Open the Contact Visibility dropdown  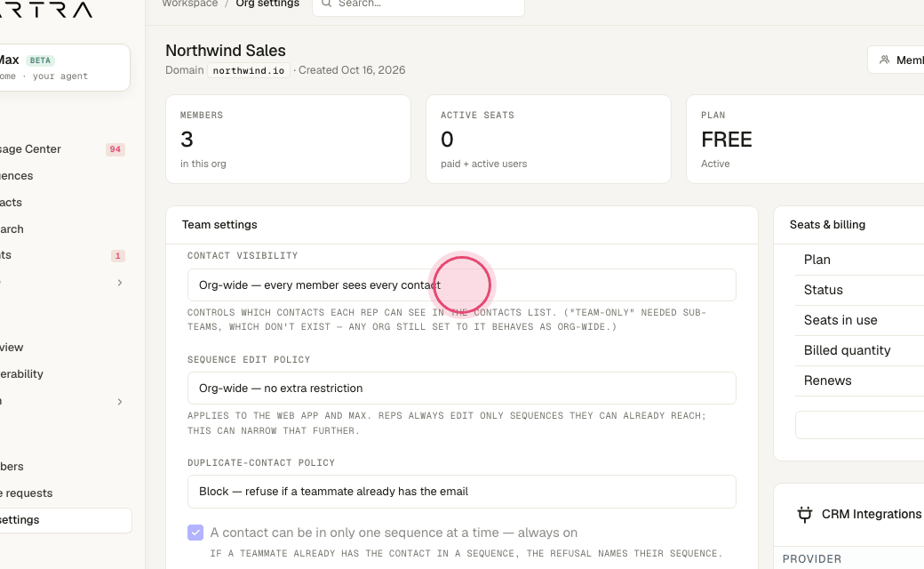(x=461, y=284)
